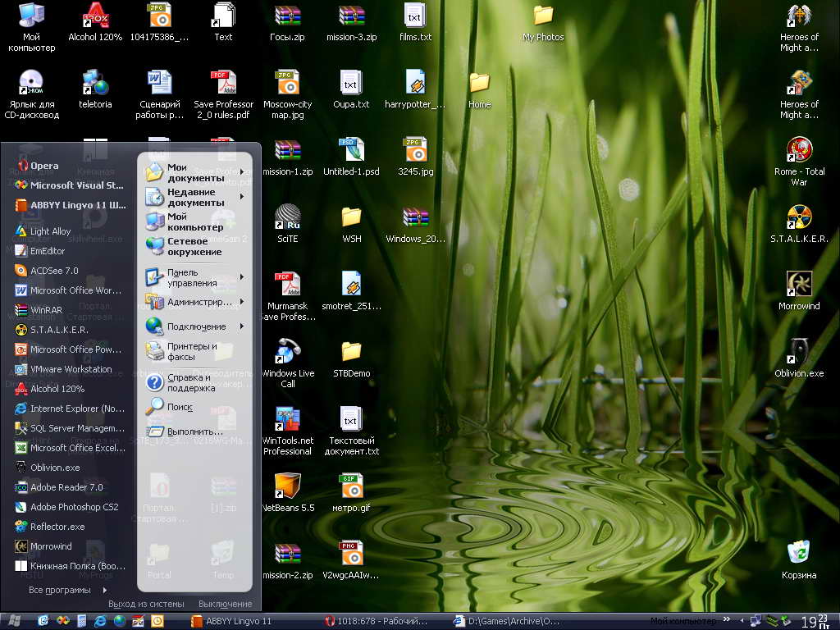The width and height of the screenshot is (840, 630).
Task: Click the Internet Explorer icon in the Start menu
Action: point(21,409)
